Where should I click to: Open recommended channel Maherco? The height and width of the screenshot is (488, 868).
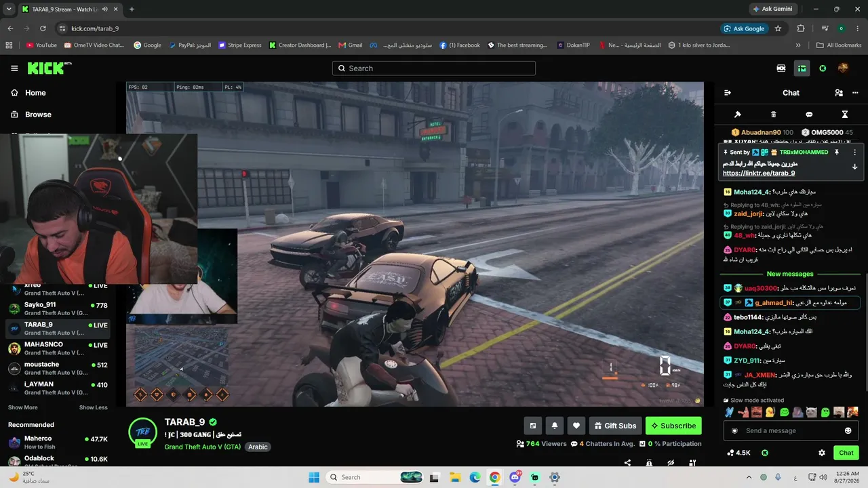click(58, 442)
